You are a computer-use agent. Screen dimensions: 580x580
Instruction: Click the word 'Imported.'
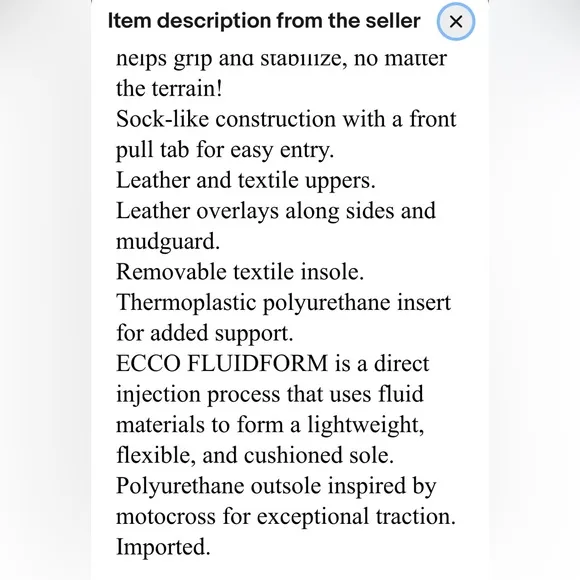tap(163, 547)
